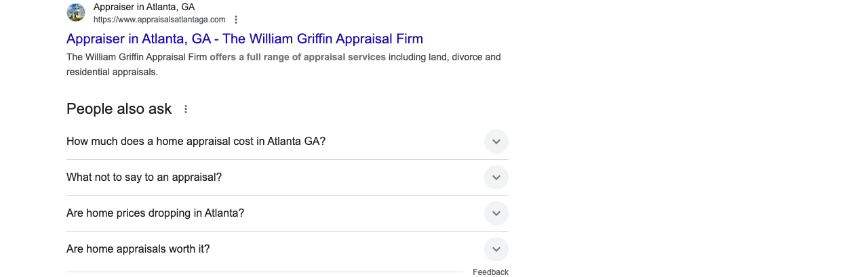Click the 'Appraiser in Atlanta, GA' site name

pos(144,7)
